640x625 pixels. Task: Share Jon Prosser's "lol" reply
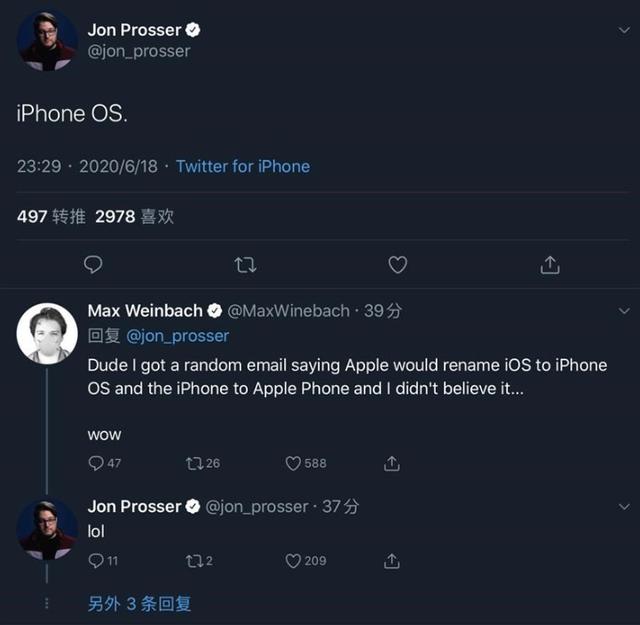392,561
